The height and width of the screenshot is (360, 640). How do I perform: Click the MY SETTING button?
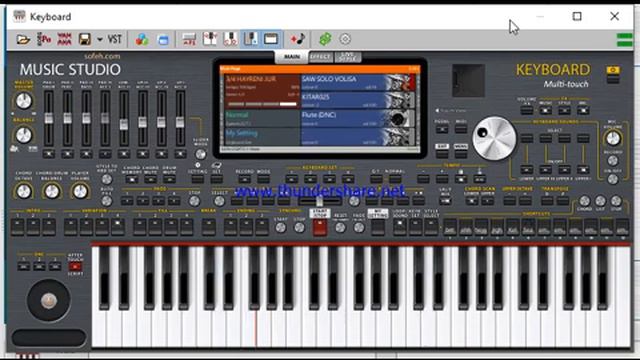378,227
